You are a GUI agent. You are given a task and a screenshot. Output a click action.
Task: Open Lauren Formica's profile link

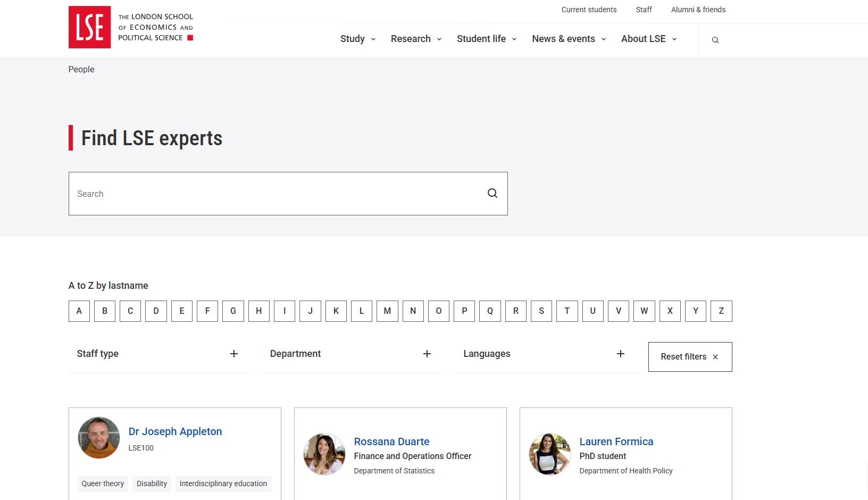point(616,441)
